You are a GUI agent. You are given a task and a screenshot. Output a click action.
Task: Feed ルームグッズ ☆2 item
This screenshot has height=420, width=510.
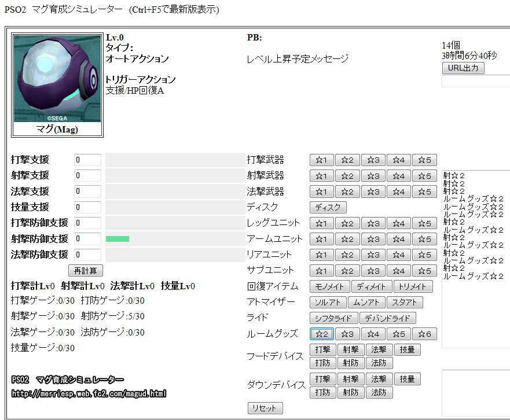[322, 334]
